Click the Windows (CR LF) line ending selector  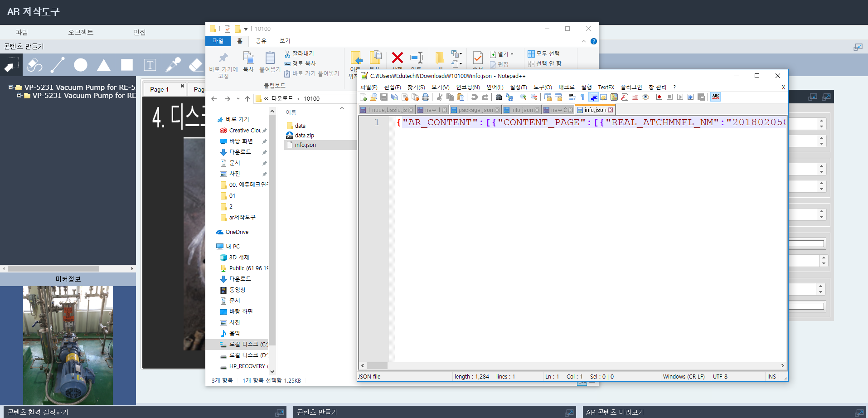[684, 377]
